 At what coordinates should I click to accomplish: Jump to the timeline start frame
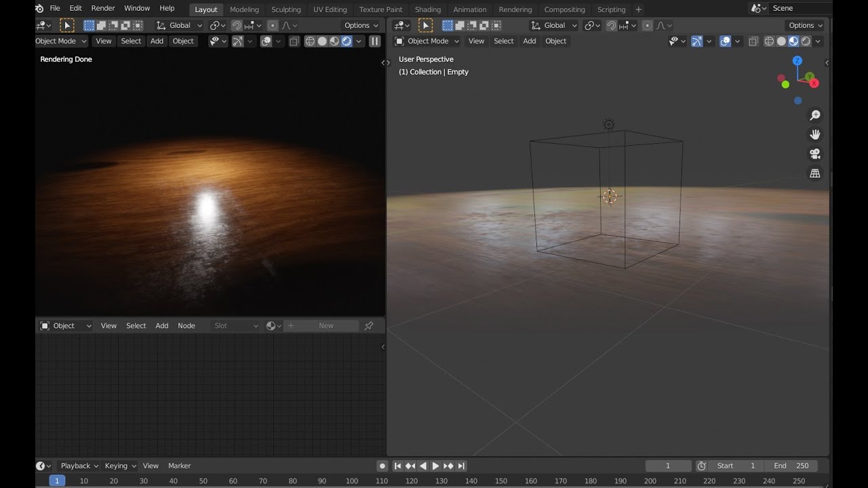(398, 466)
